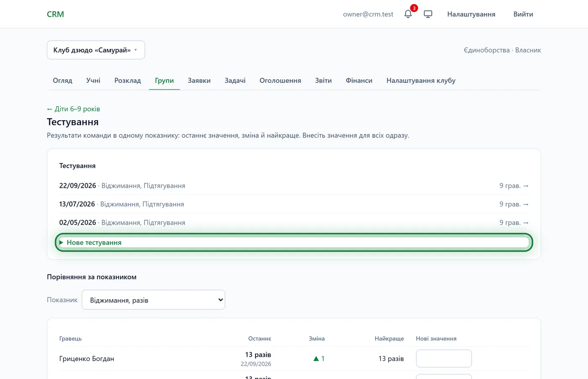Click the arrow on the 13/07/2026 row

tap(526, 204)
